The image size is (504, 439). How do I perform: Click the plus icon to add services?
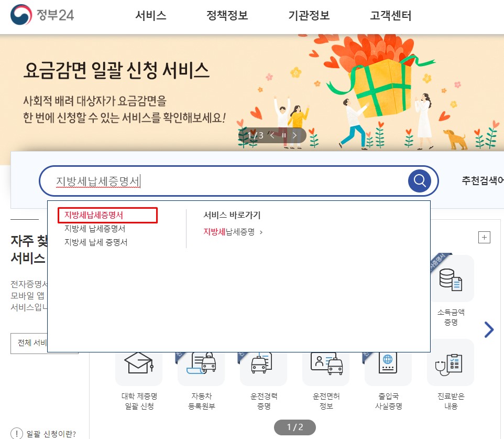click(485, 238)
